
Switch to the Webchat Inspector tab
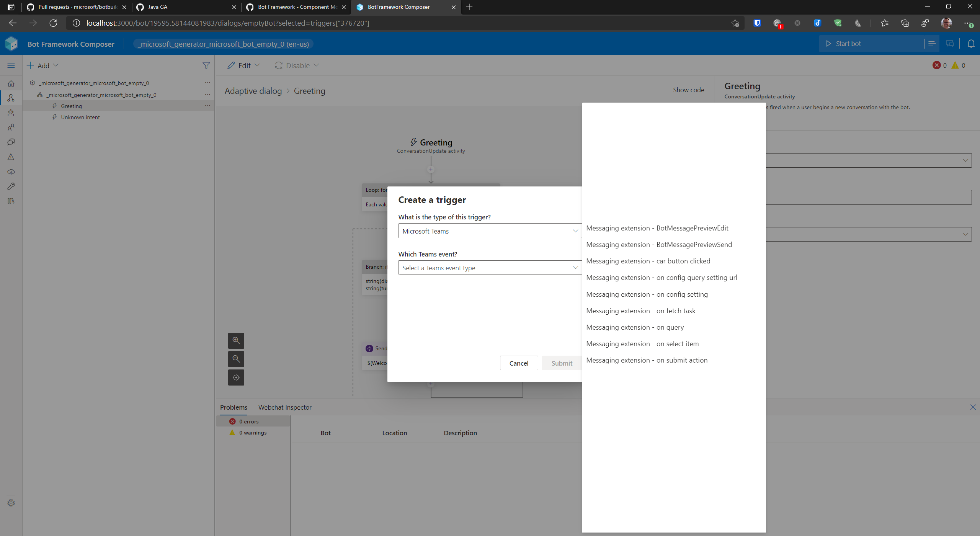coord(285,407)
